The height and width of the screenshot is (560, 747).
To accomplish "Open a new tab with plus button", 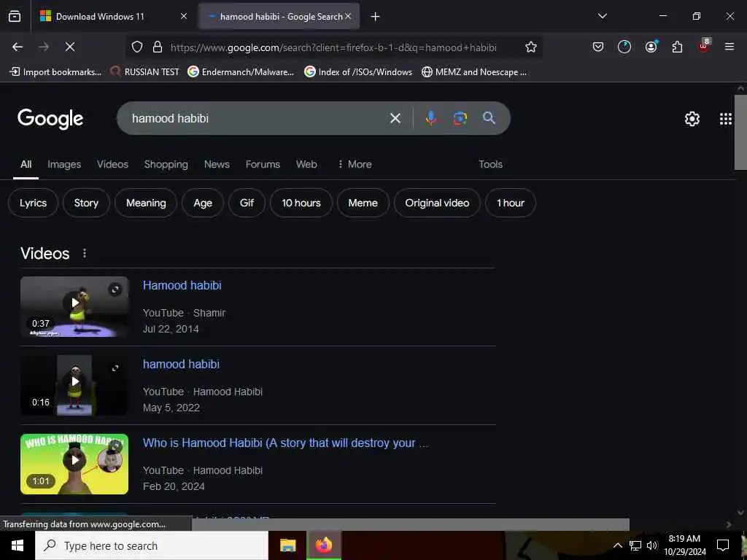I will point(375,17).
